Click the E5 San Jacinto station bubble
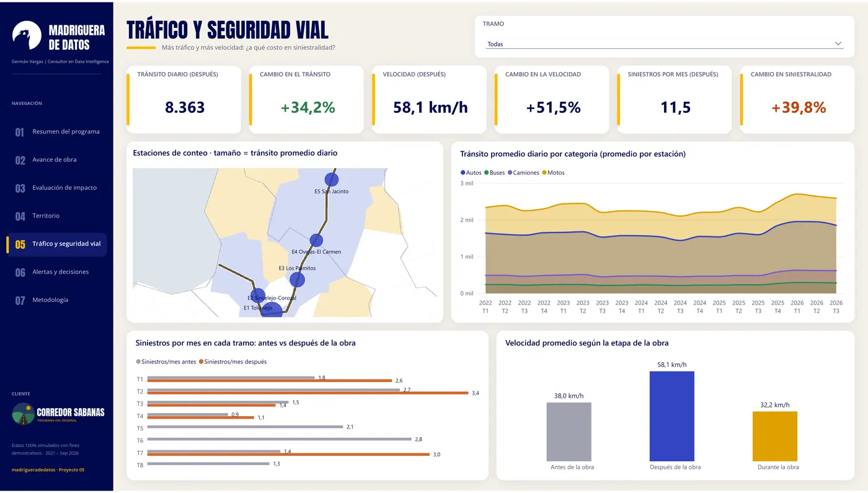 click(332, 180)
